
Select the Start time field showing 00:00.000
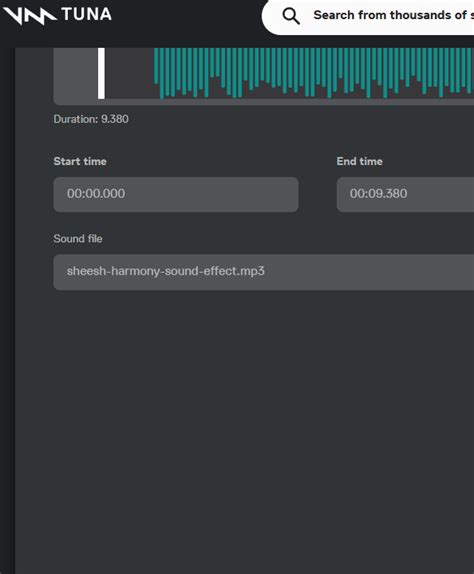point(176,194)
